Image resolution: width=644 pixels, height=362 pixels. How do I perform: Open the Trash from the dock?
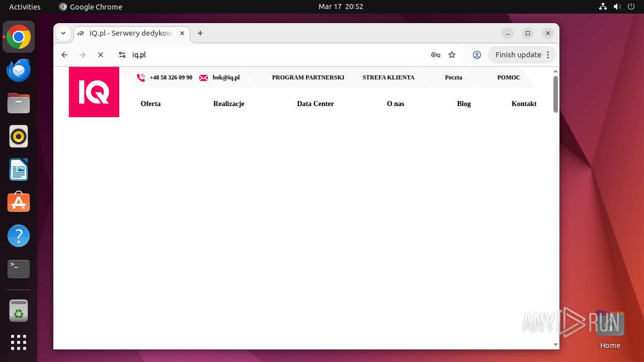(x=19, y=311)
